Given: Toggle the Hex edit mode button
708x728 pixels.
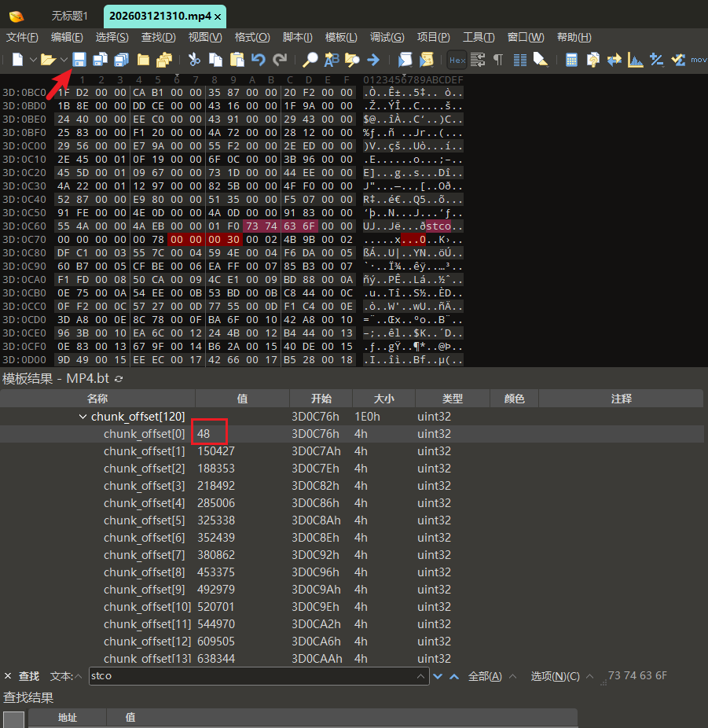Looking at the screenshot, I should [x=457, y=60].
